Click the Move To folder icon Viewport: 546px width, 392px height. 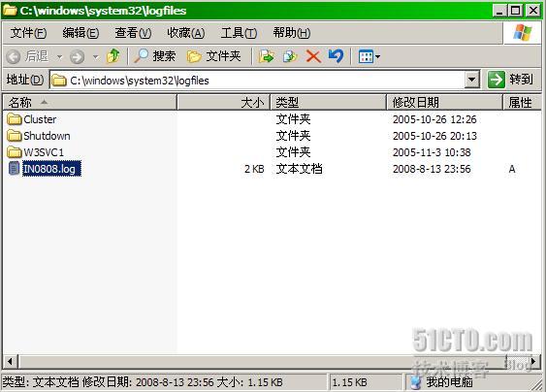tap(267, 56)
